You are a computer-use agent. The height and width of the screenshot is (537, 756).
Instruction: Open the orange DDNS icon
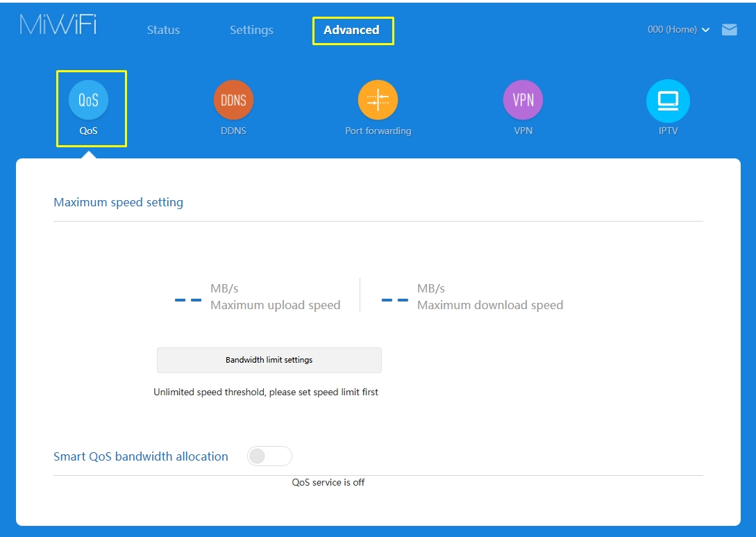(x=233, y=100)
